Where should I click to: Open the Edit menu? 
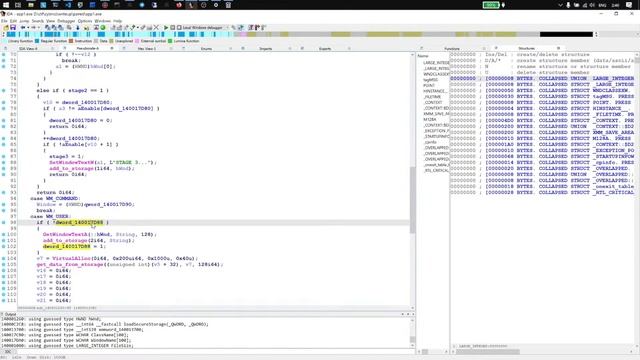pos(13,21)
